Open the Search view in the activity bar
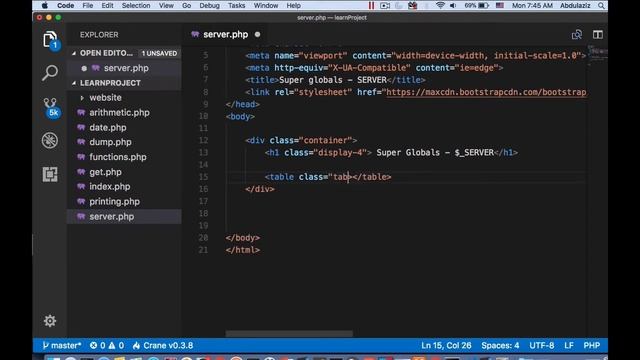 click(50, 73)
